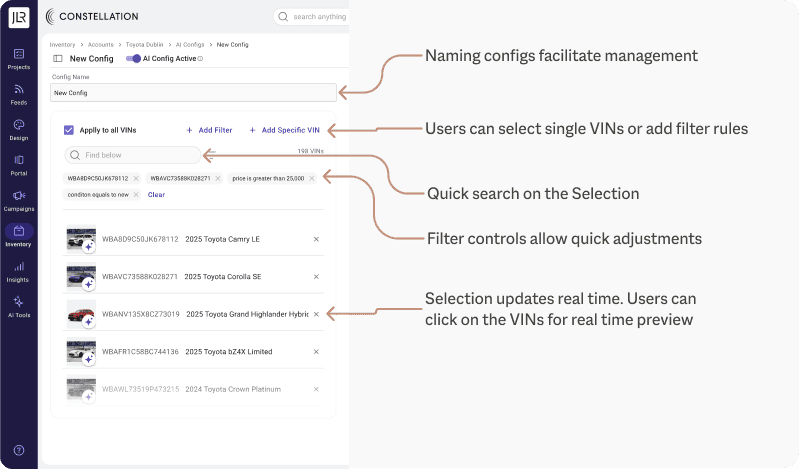Open Insights from the sidebar
799x469 pixels.
tap(18, 271)
